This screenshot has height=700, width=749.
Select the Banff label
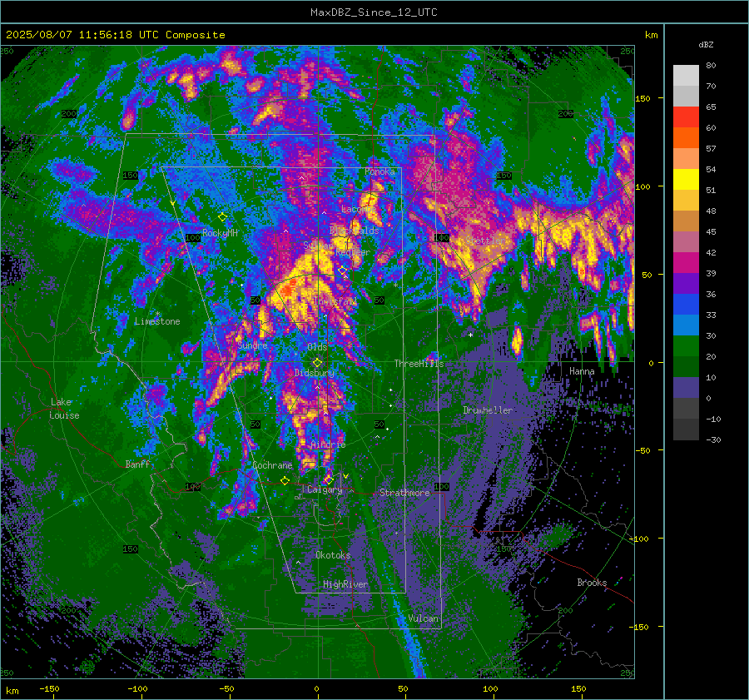[x=137, y=464]
